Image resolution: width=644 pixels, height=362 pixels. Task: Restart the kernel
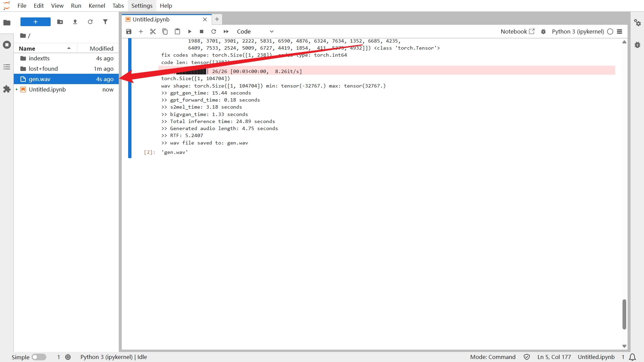pyautogui.click(x=214, y=32)
